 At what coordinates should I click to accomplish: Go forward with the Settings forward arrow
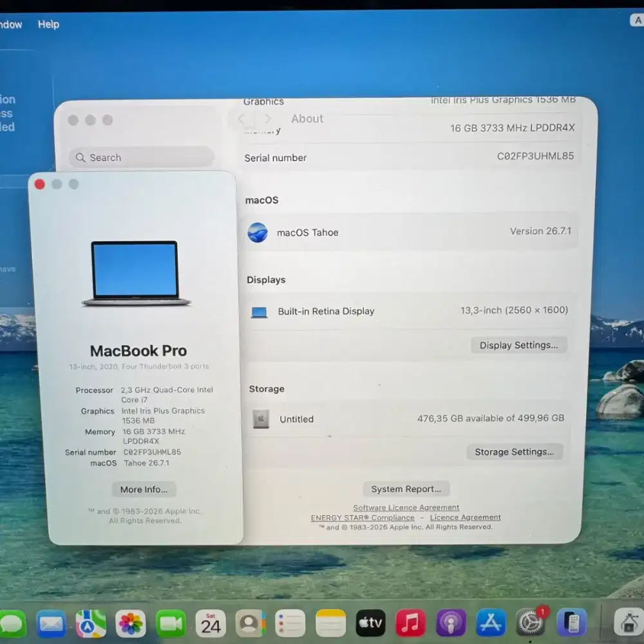tap(268, 118)
